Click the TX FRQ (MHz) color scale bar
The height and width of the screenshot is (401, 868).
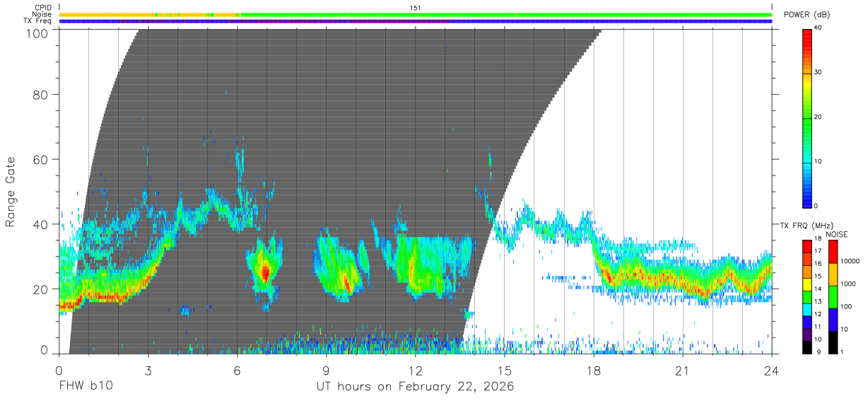click(x=807, y=296)
